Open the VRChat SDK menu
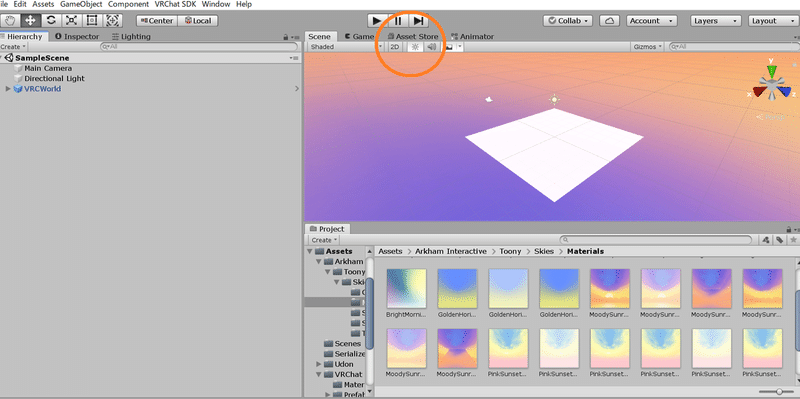800x399 pixels. pos(176,4)
